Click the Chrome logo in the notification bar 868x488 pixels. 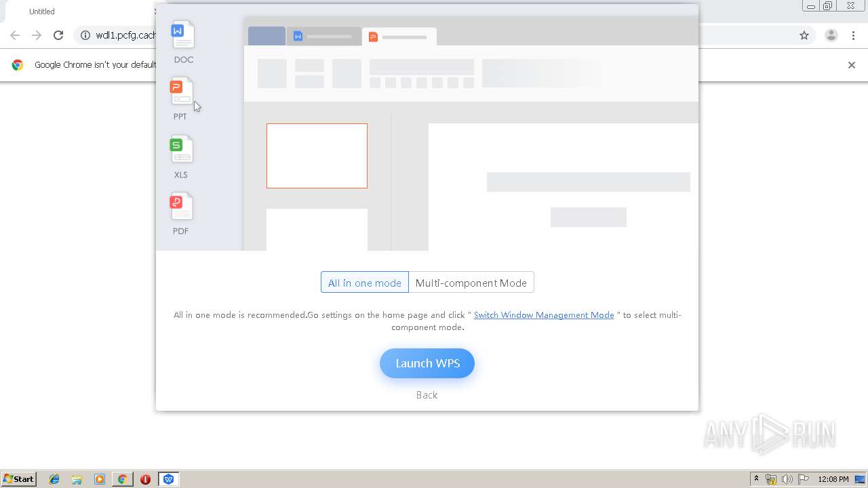(18, 65)
